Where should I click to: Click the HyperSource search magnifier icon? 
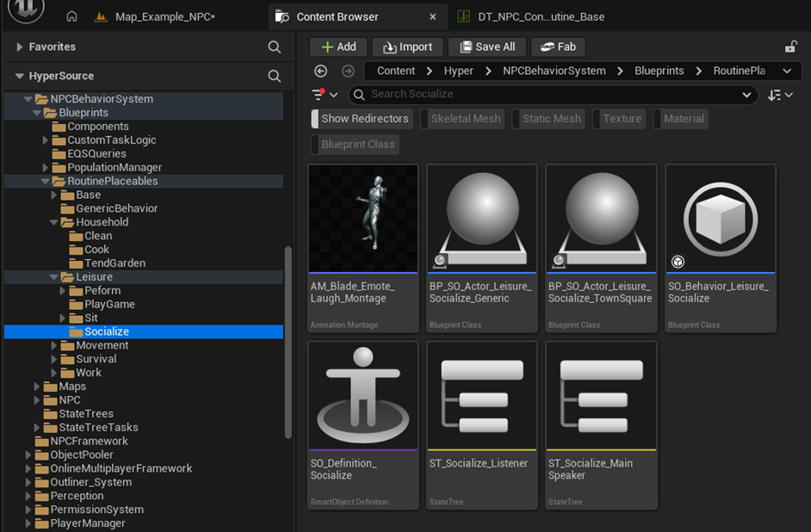coord(274,76)
